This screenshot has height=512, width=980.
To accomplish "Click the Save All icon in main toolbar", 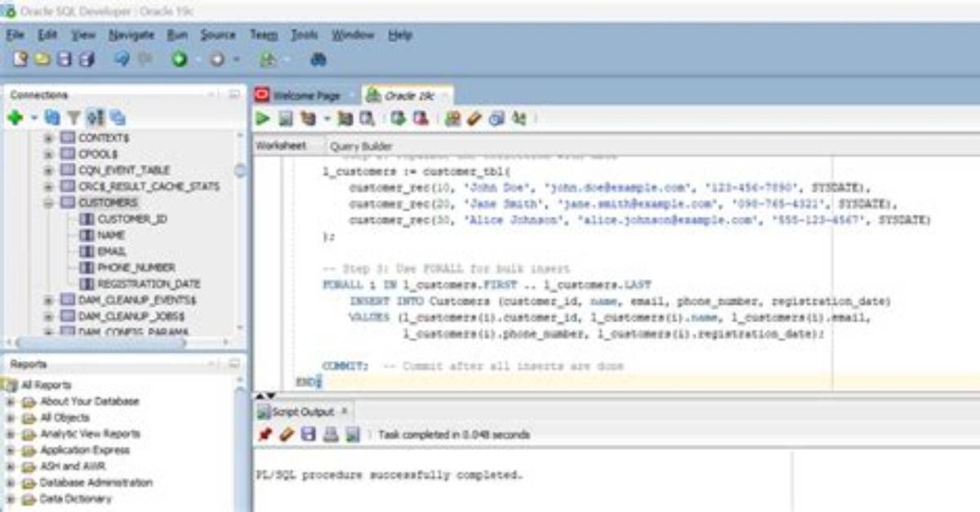I will [87, 59].
